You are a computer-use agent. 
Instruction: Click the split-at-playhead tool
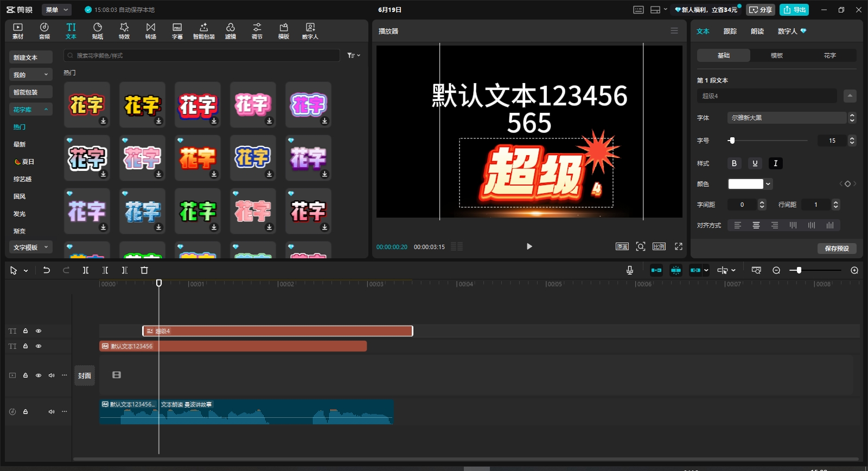pyautogui.click(x=86, y=270)
